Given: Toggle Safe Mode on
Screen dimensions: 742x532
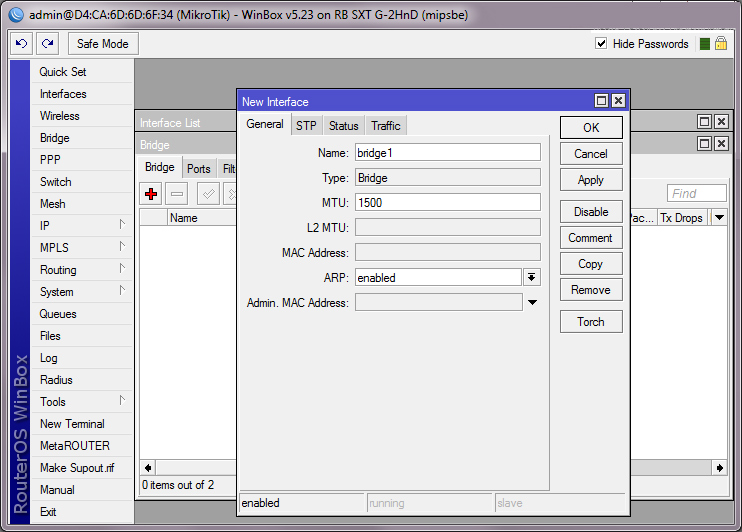Looking at the screenshot, I should [x=103, y=44].
